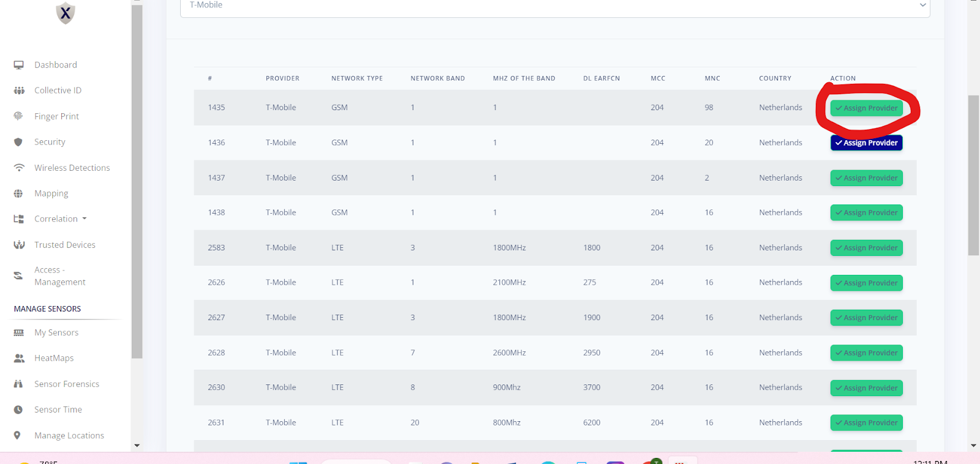Assign provider for row 1436
This screenshot has height=464, width=980.
866,143
